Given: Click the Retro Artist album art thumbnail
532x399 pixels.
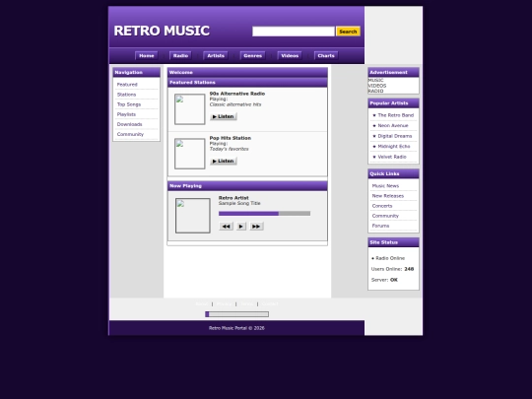Looking at the screenshot, I should [193, 216].
